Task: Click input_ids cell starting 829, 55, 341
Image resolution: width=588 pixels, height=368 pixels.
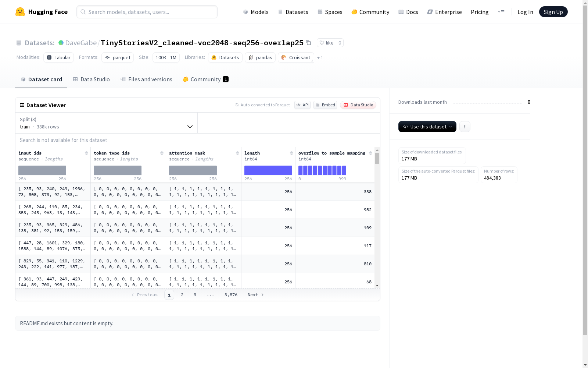Action: click(53, 264)
